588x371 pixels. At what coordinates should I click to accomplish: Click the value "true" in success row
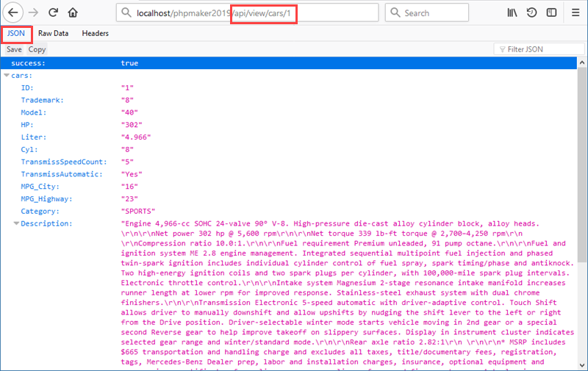[129, 63]
